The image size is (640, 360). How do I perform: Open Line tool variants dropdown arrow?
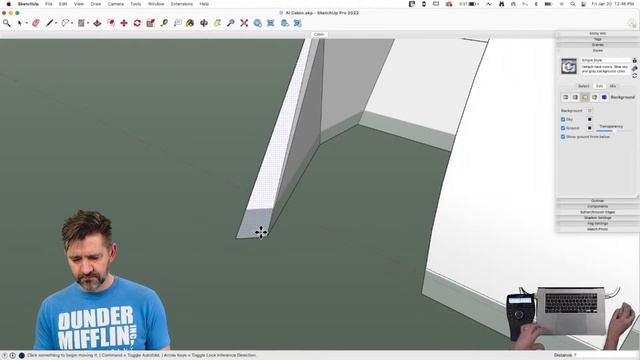[56, 23]
